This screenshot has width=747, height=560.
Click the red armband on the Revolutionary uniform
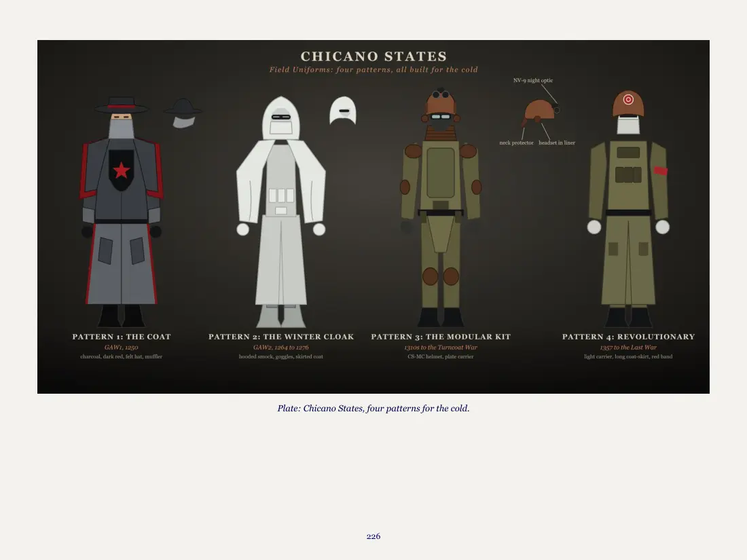tap(660, 171)
